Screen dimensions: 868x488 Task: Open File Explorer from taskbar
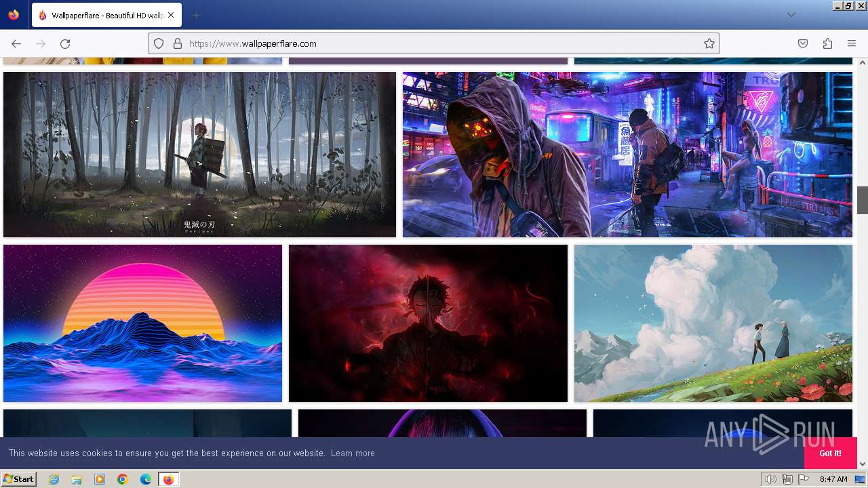tap(77, 479)
